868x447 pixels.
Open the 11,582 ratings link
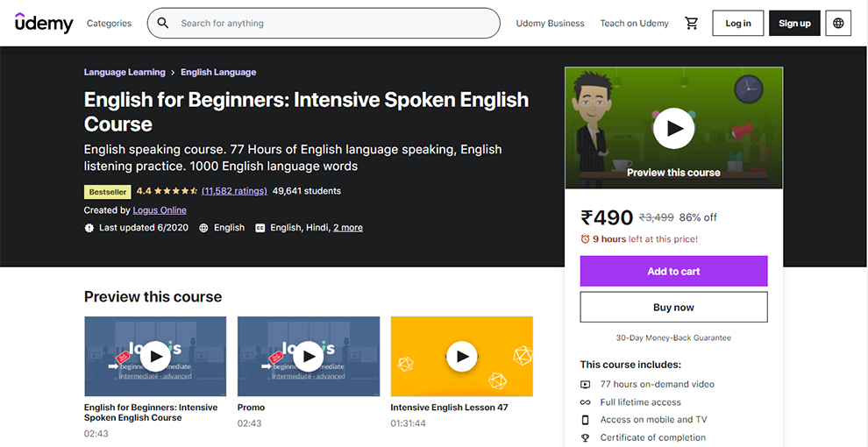[234, 191]
